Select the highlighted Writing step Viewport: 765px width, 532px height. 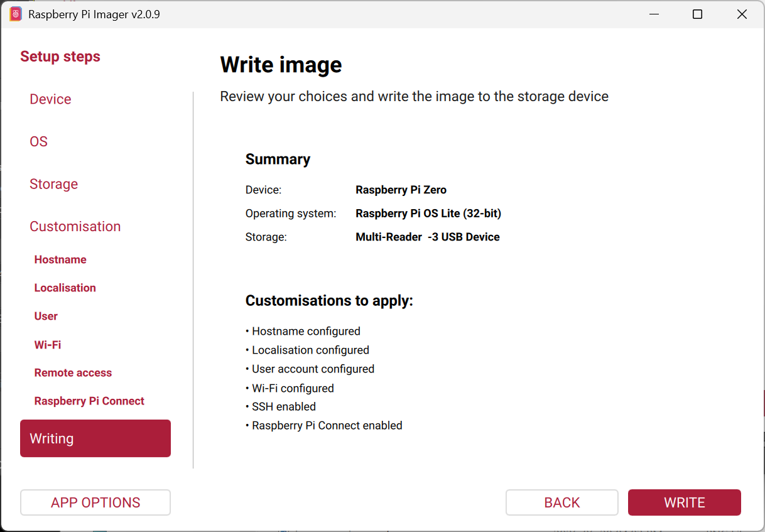95,438
